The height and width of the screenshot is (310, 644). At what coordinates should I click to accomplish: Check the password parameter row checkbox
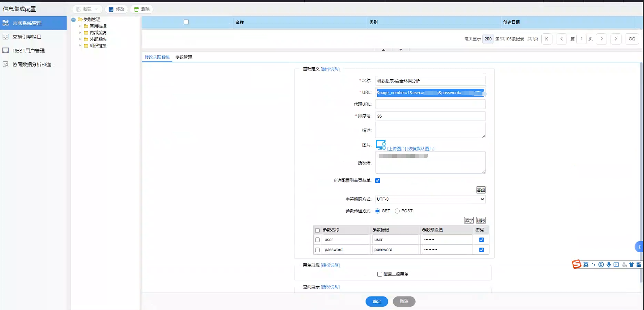tap(317, 250)
